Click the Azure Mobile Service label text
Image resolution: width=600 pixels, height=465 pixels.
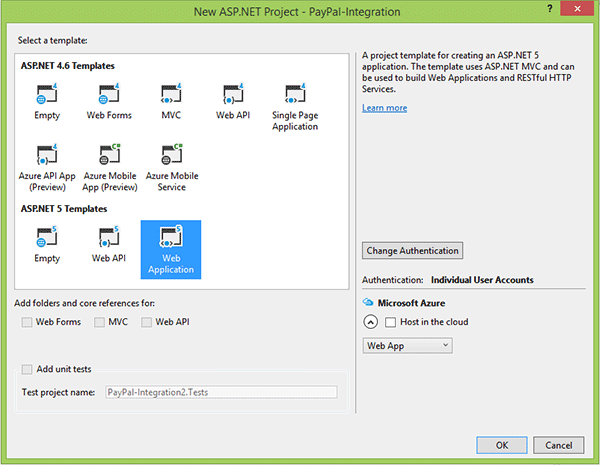pos(172,181)
